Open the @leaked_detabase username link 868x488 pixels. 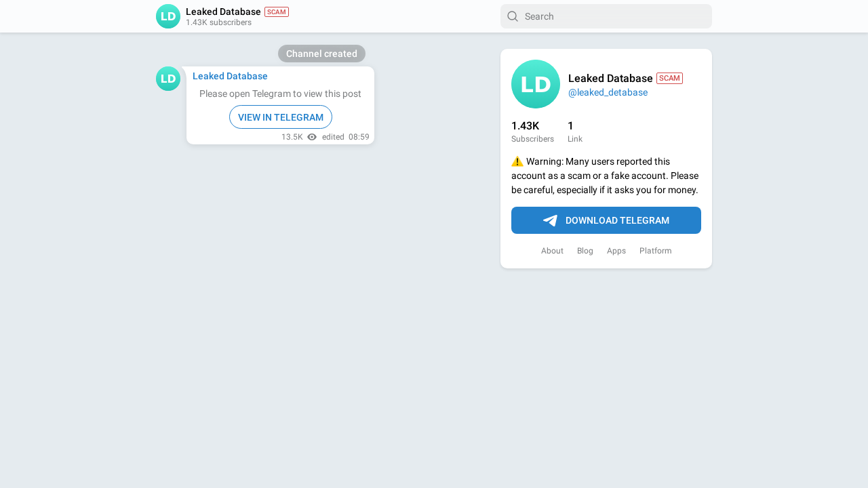(x=608, y=92)
